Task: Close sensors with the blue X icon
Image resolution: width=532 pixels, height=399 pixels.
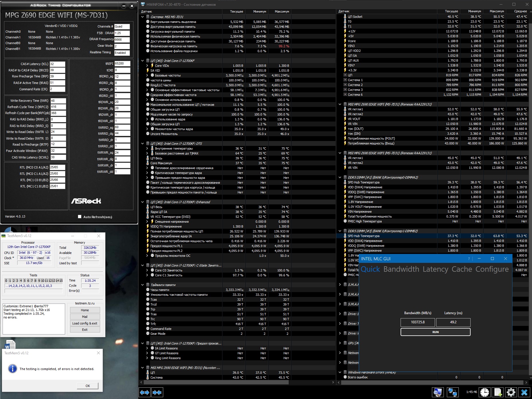Action: point(524,392)
